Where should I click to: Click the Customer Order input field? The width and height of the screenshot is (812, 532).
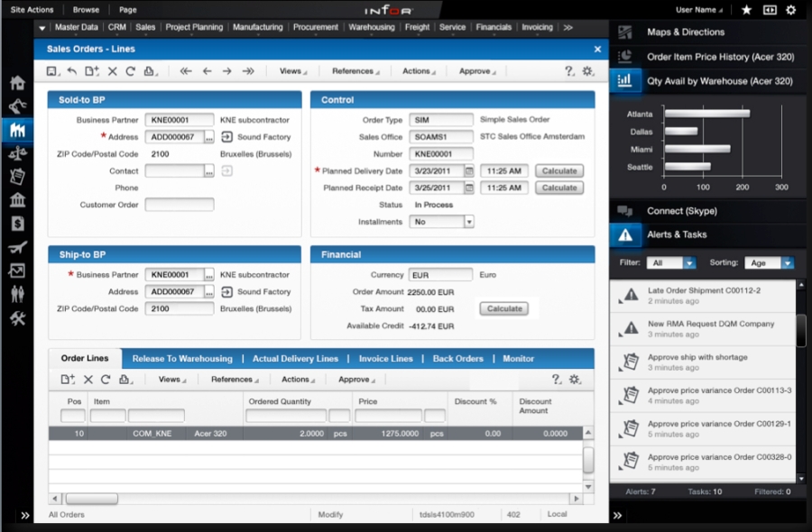tap(180, 205)
